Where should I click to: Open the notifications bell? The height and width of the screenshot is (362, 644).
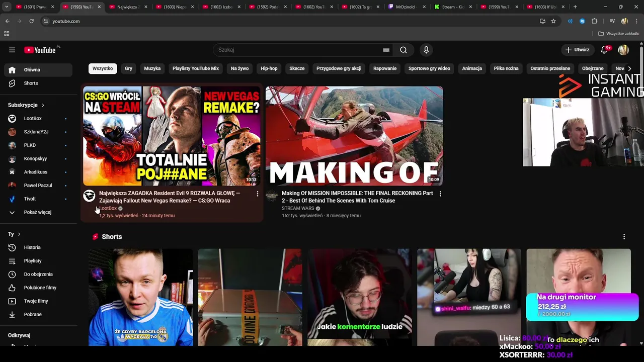pos(604,50)
